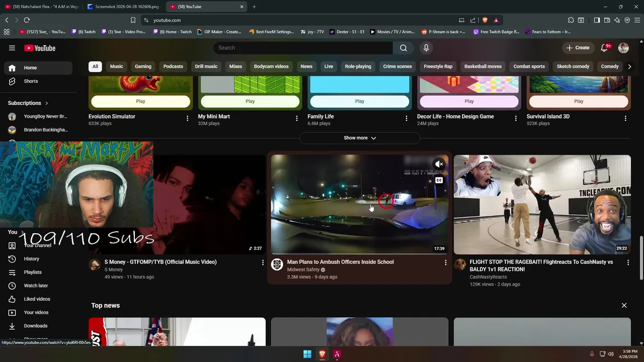Open Brave Leo AI sparkle icon
The image size is (644, 362).
click(617, 20)
